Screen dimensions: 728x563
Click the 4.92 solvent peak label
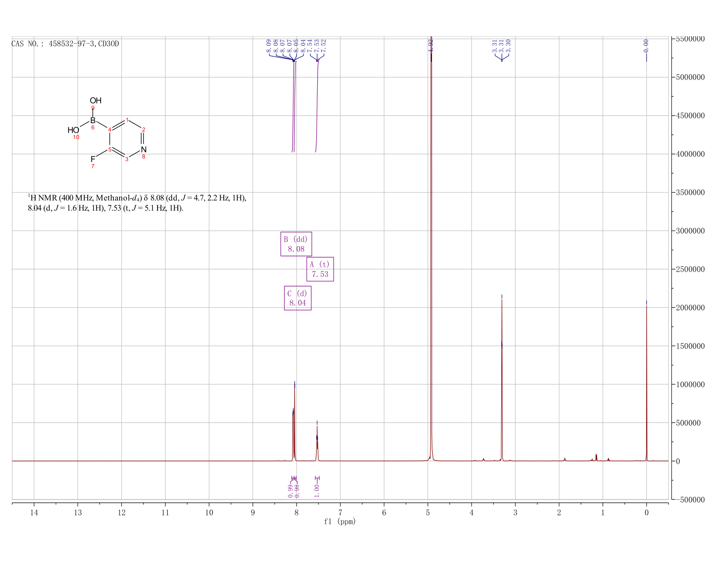point(431,45)
